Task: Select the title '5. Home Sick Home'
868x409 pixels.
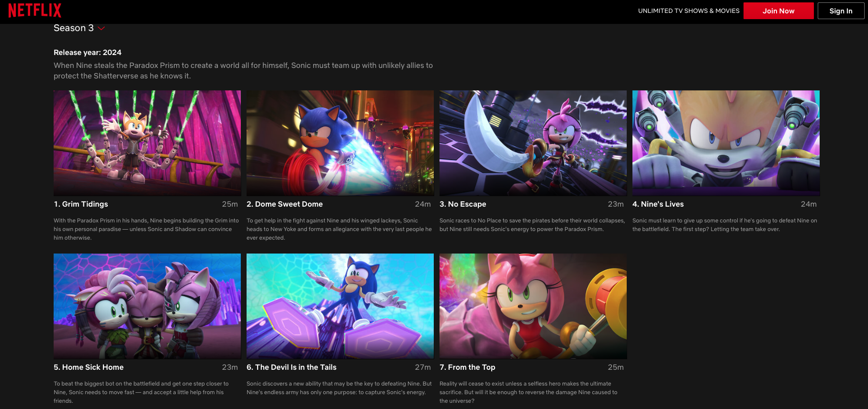Action: 89,367
